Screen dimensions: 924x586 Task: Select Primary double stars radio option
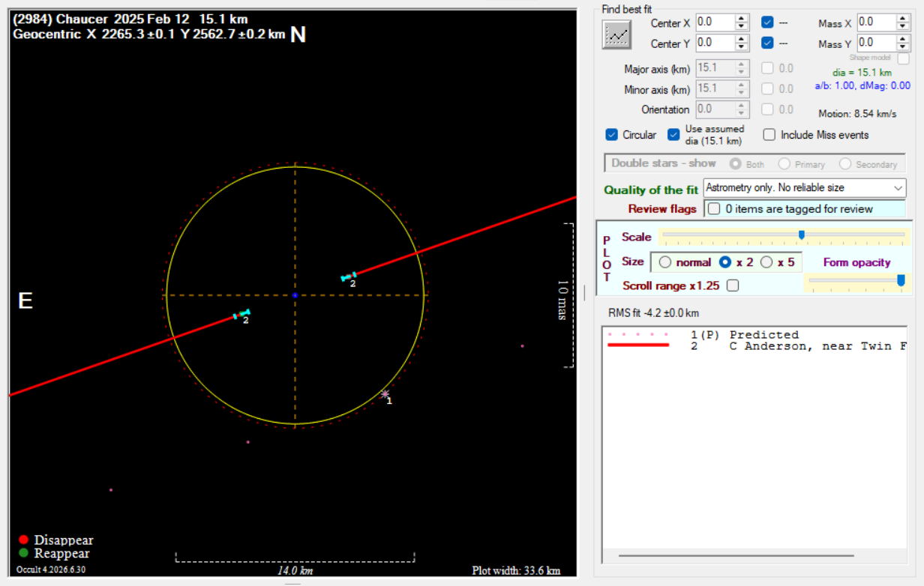coord(784,163)
